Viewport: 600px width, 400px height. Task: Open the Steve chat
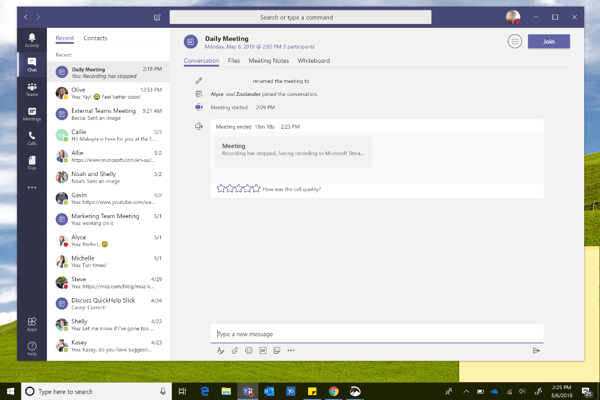click(109, 282)
